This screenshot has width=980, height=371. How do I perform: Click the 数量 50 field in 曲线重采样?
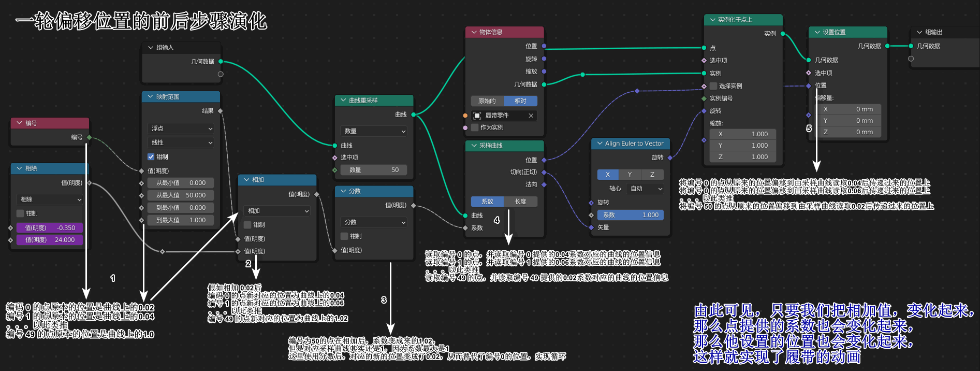pos(374,170)
